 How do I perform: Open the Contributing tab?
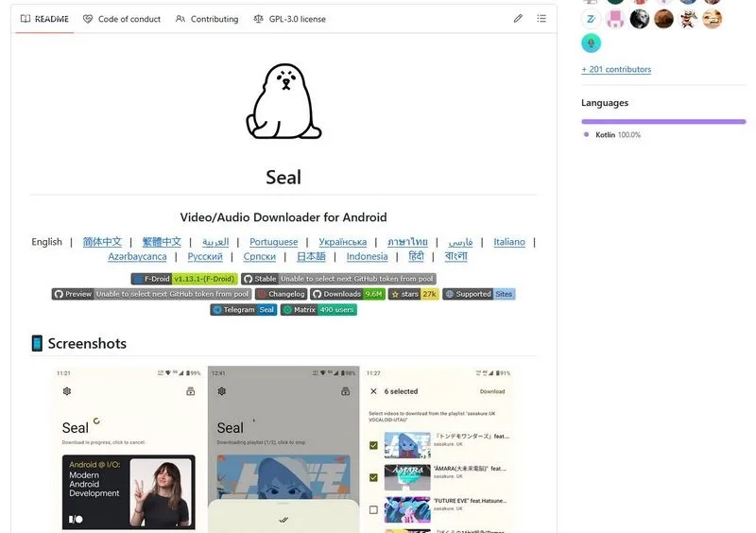click(x=207, y=19)
